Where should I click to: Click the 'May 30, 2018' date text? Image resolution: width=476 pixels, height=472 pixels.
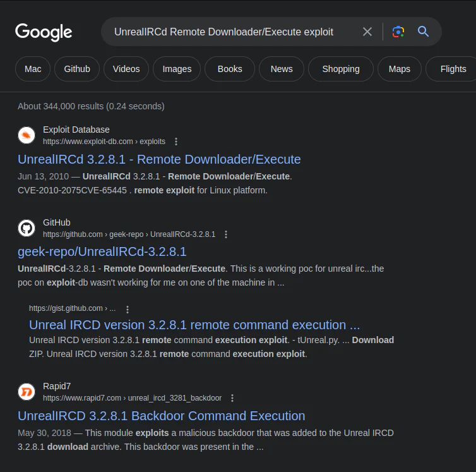44,433
